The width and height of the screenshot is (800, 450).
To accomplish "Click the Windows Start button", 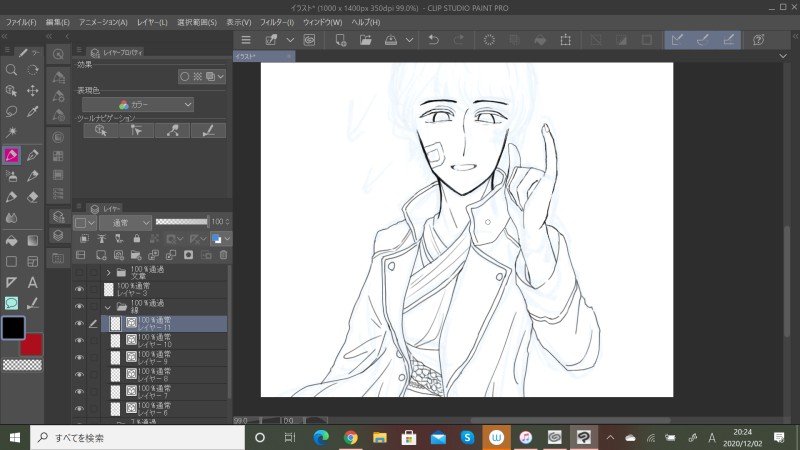I will click(15, 437).
